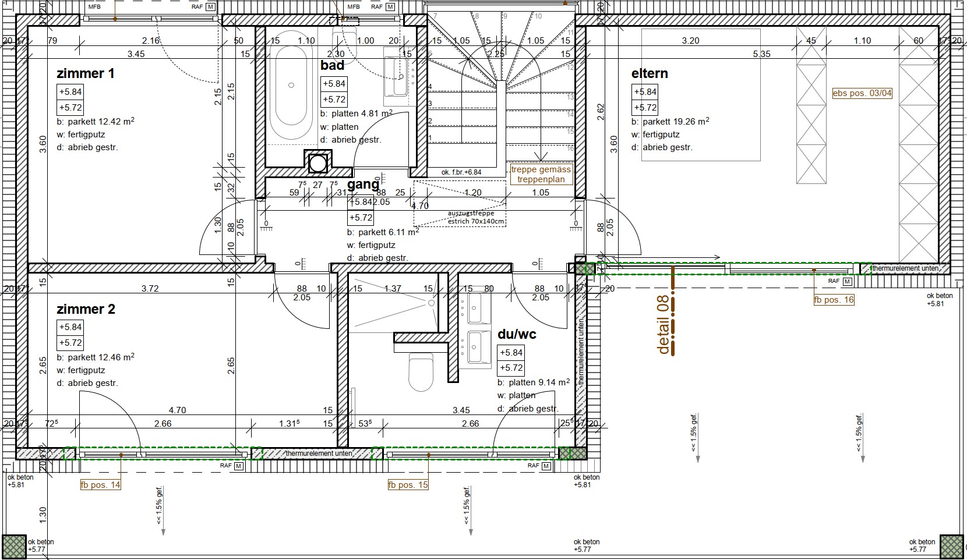Select the +5.84 level box in zimmer 2
This screenshot has height=560, width=967.
70,327
